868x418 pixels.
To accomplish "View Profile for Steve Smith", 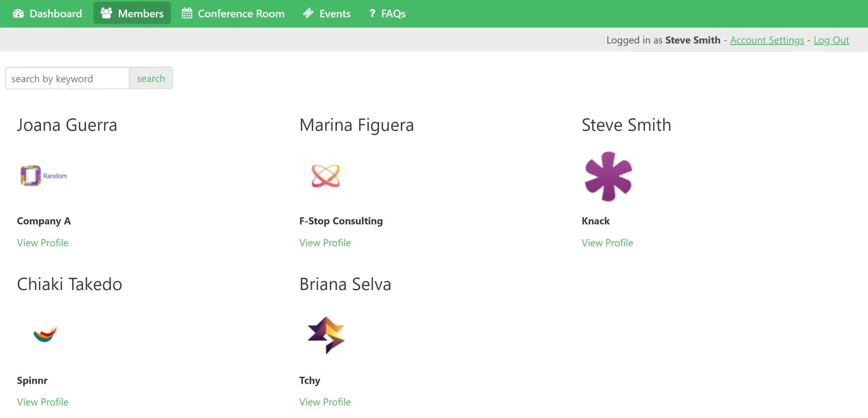I will [607, 243].
